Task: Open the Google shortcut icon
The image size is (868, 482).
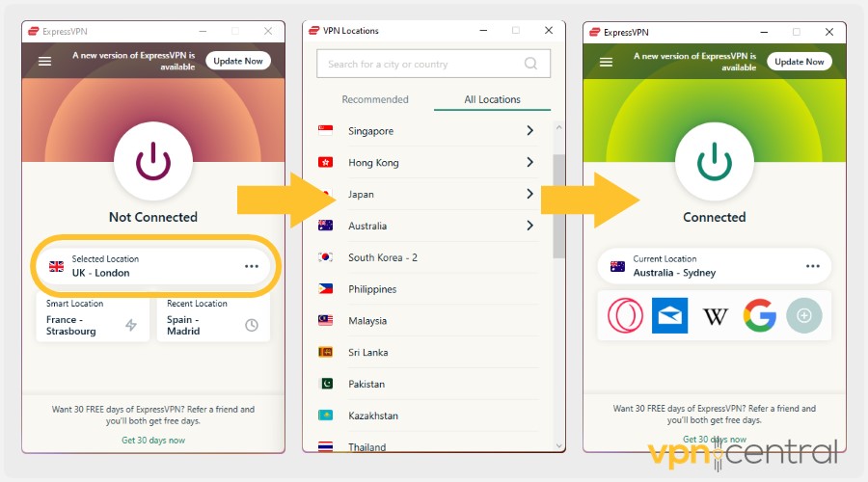Action: coord(760,315)
